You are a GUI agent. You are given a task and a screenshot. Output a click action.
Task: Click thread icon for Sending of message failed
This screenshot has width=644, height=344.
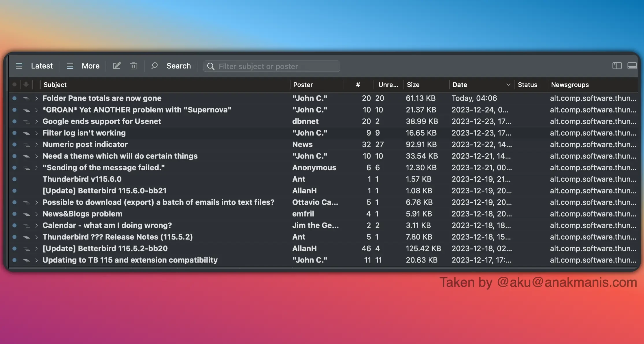(x=26, y=168)
